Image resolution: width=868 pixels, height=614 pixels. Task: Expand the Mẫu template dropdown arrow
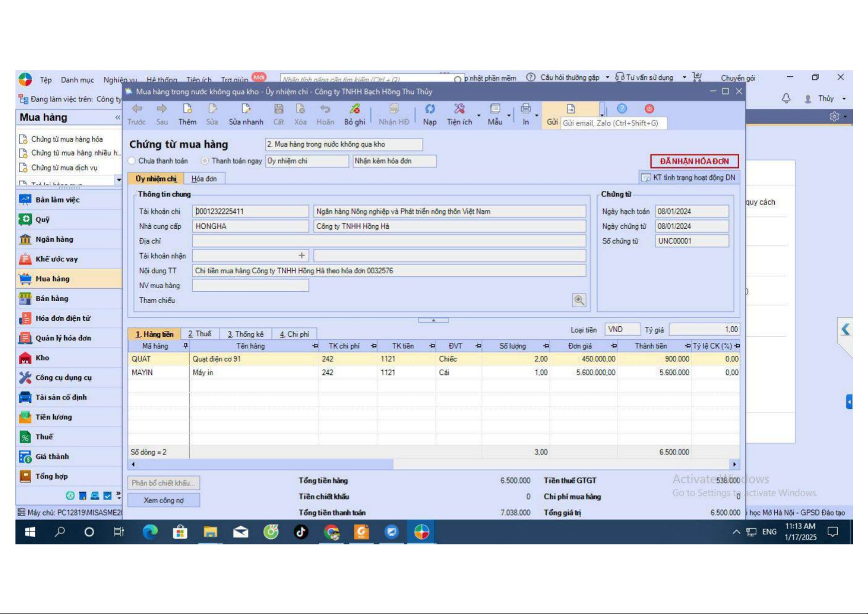(509, 115)
